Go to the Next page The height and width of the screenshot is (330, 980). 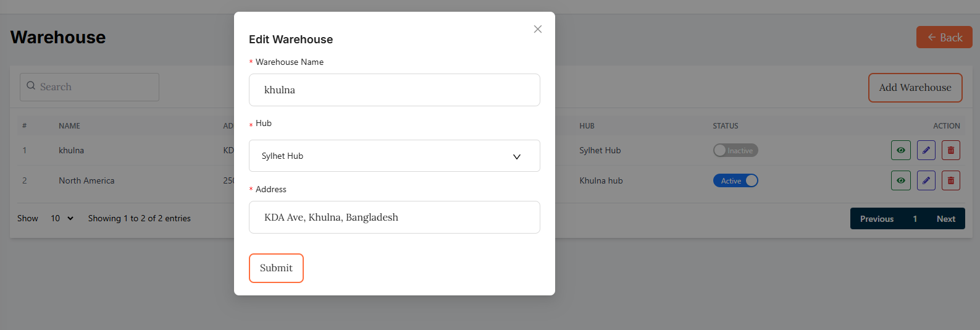(945, 219)
